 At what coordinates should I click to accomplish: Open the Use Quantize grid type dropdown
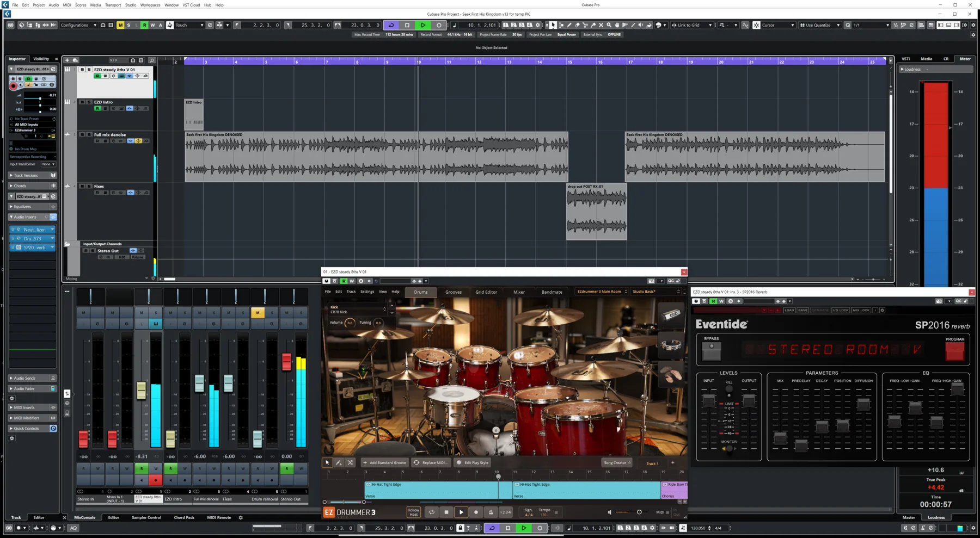[820, 25]
